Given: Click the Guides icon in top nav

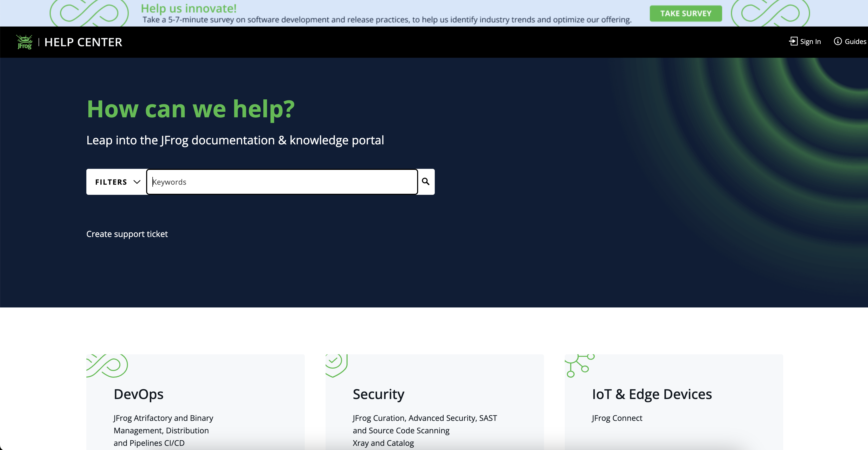Looking at the screenshot, I should pyautogui.click(x=838, y=41).
